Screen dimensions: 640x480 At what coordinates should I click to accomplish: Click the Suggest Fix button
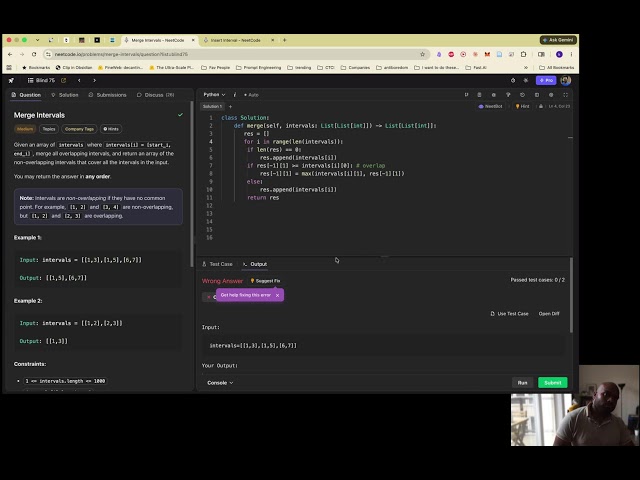(x=265, y=281)
